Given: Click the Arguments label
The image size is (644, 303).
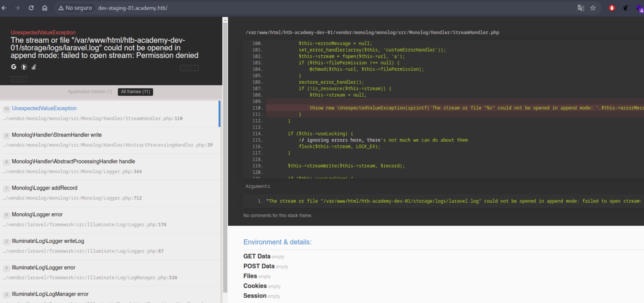Looking at the screenshot, I should (x=258, y=186).
